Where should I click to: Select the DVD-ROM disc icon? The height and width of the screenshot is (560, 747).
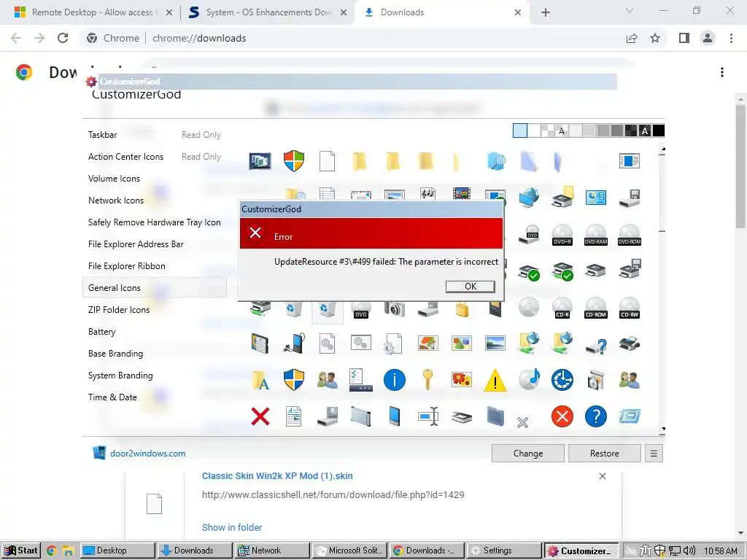point(630,234)
